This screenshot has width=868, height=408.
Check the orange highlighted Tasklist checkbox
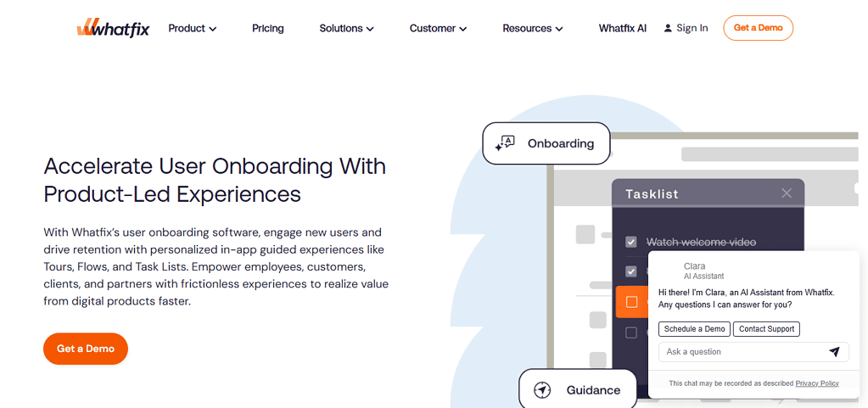click(x=631, y=302)
